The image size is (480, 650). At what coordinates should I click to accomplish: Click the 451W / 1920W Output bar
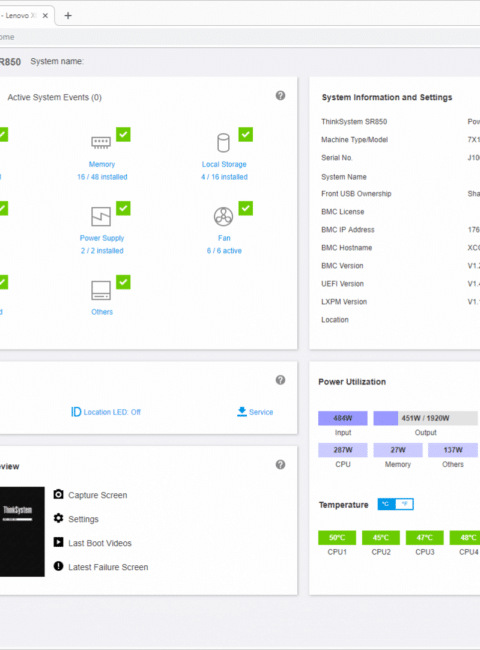click(x=425, y=418)
